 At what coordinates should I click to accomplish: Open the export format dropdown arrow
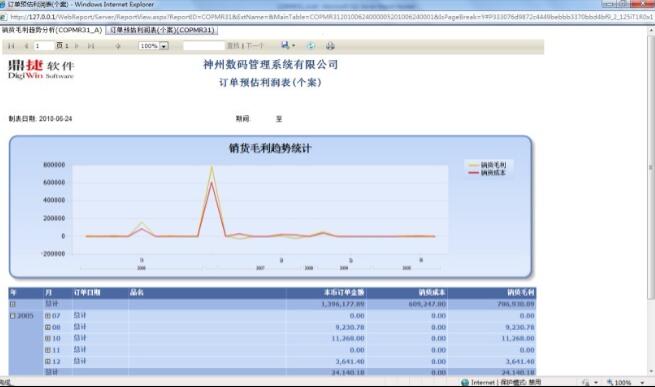pyautogui.click(x=293, y=46)
